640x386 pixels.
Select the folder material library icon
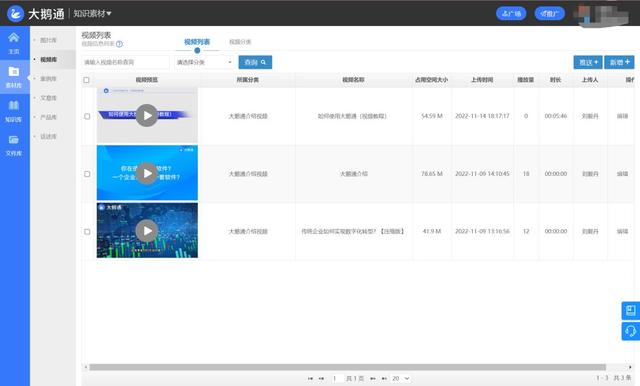(x=13, y=72)
